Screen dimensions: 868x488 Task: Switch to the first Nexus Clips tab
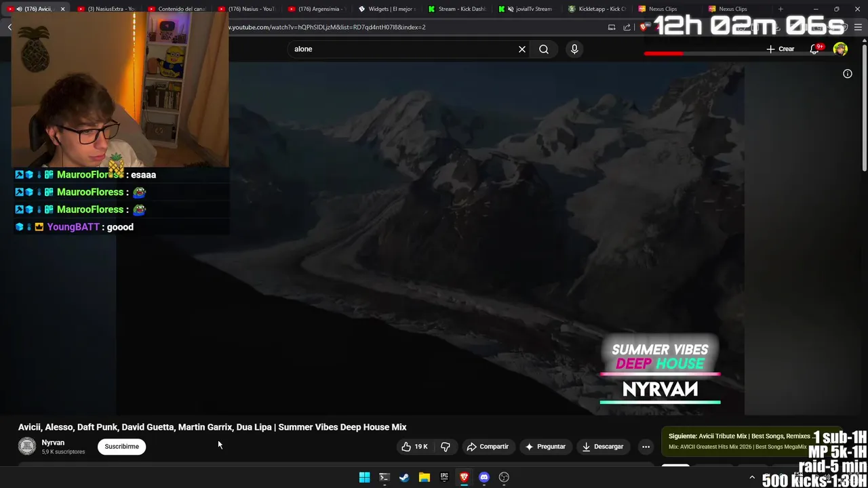tap(669, 9)
